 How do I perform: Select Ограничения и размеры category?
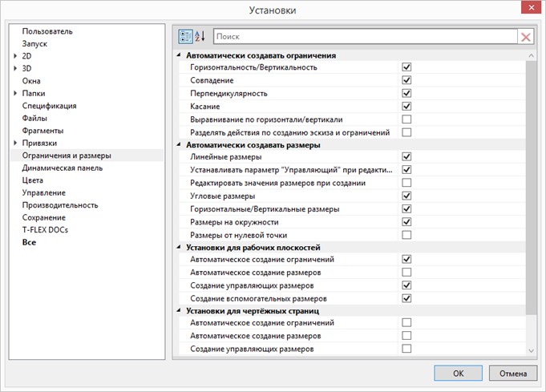pyautogui.click(x=67, y=156)
